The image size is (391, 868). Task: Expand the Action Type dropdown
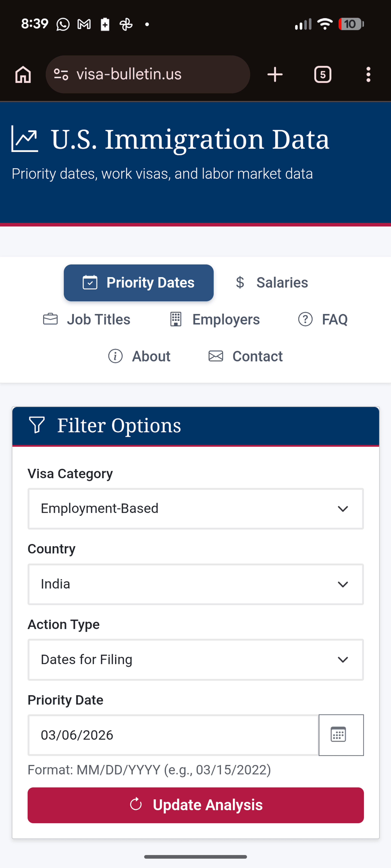point(195,659)
